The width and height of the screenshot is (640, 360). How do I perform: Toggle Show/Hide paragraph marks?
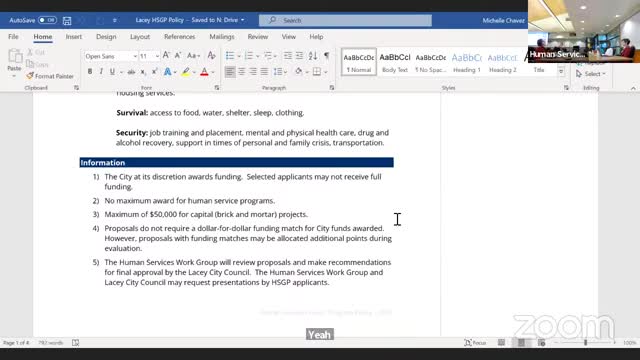point(327,56)
